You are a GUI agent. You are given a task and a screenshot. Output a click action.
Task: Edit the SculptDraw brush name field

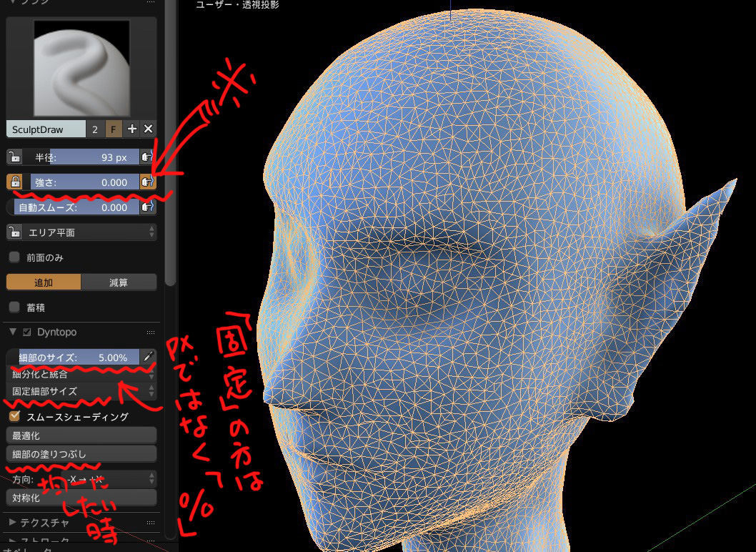(46, 129)
